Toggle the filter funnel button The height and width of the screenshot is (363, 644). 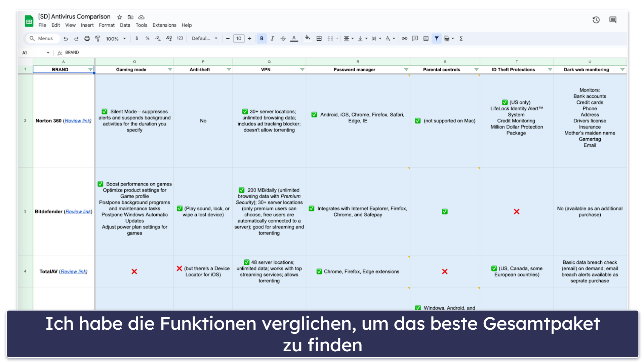[436, 38]
